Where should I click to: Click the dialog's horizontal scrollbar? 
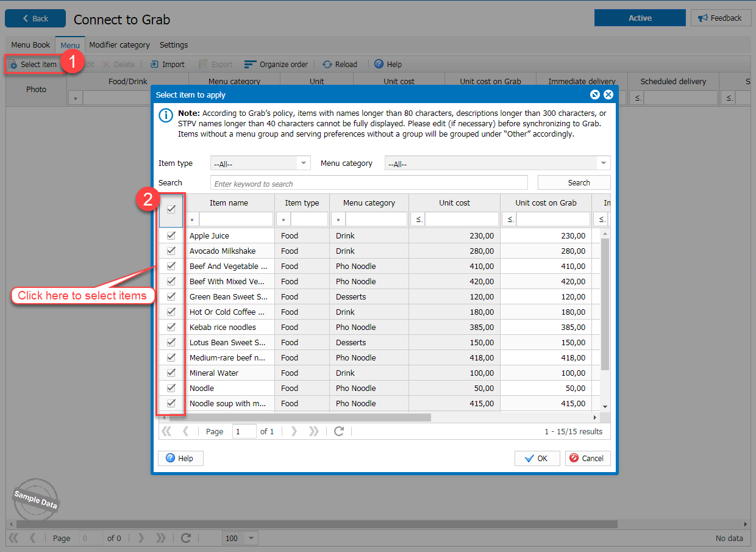tap(305, 418)
